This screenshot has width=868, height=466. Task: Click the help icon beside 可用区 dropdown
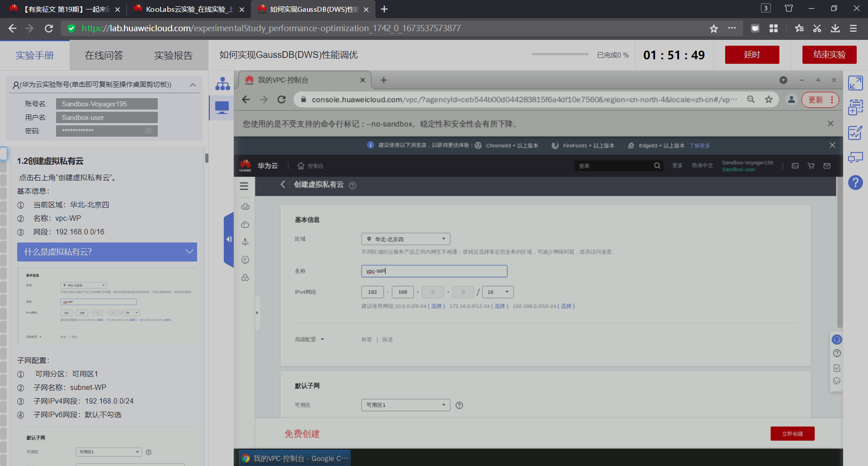(x=459, y=405)
